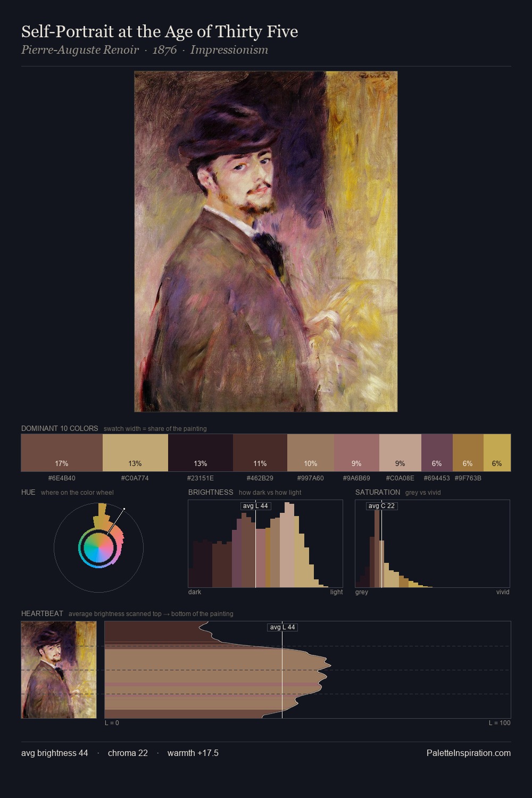Click the #462B29 hex code text
The image size is (532, 798).
click(x=260, y=478)
